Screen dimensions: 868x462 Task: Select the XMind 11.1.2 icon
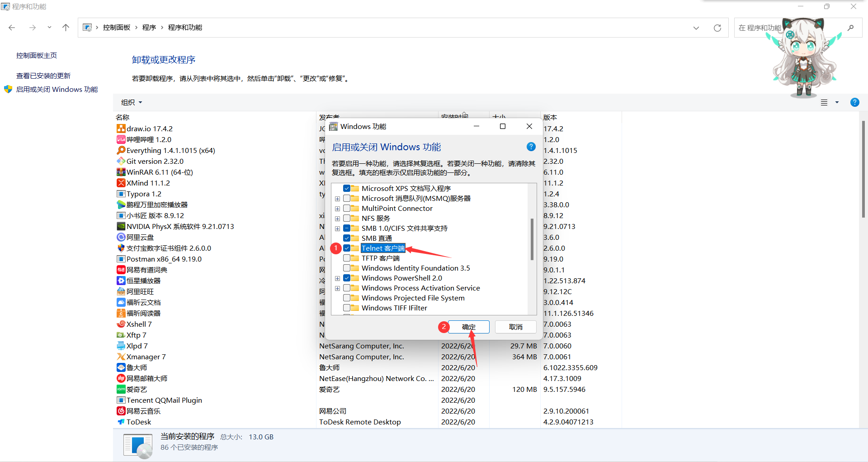click(121, 183)
